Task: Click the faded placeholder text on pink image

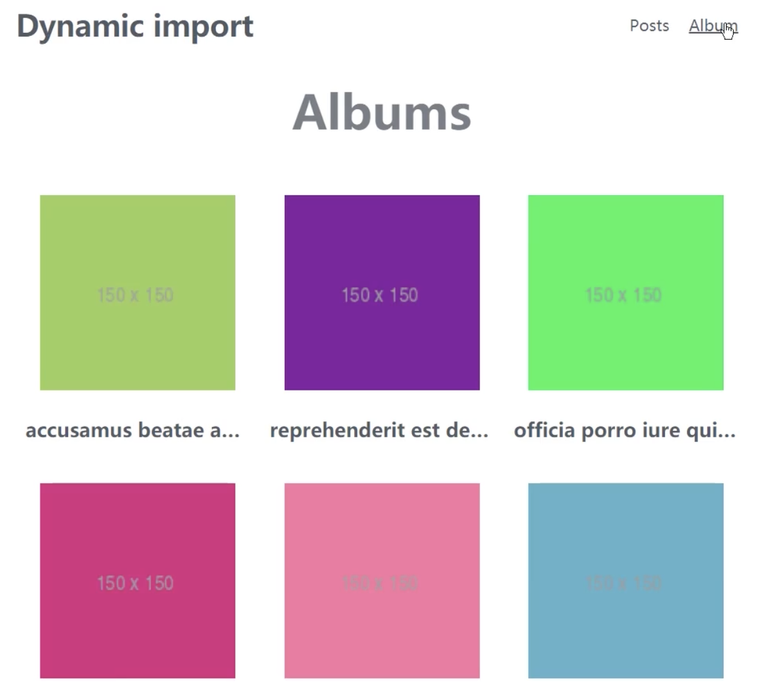Action: pyautogui.click(x=380, y=583)
